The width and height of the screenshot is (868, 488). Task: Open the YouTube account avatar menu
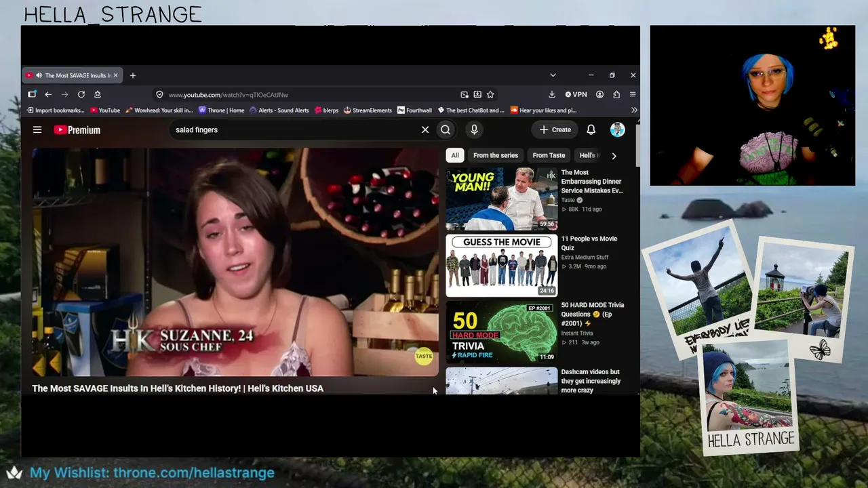coord(617,129)
